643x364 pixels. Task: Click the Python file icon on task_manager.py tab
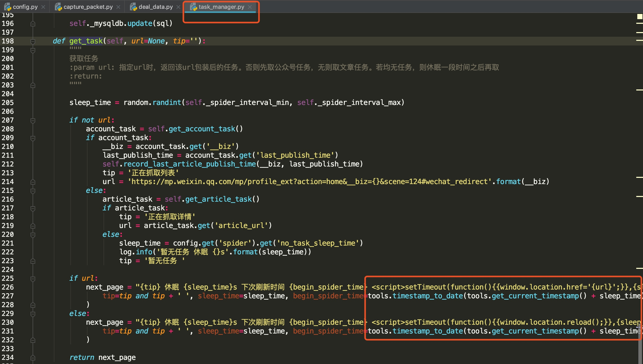[x=193, y=7]
